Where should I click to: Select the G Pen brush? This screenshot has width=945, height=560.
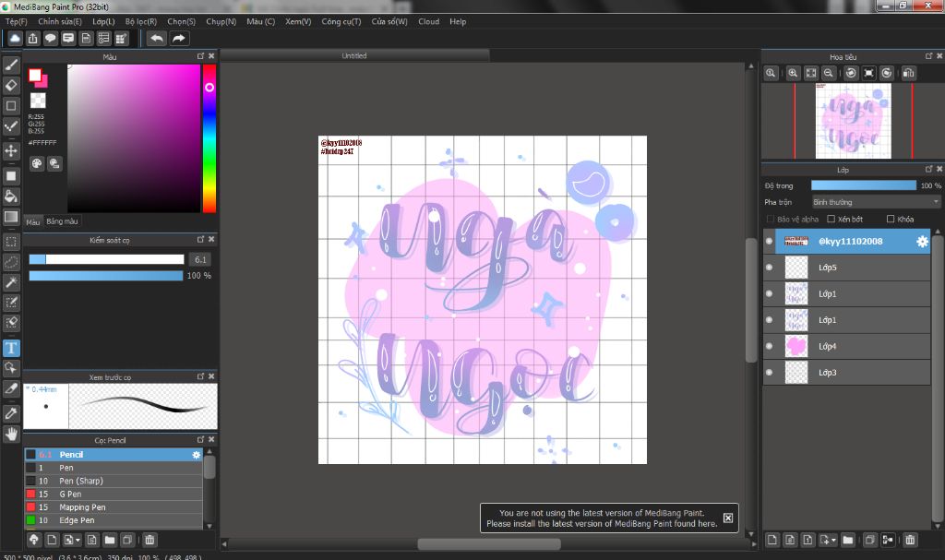[114, 494]
